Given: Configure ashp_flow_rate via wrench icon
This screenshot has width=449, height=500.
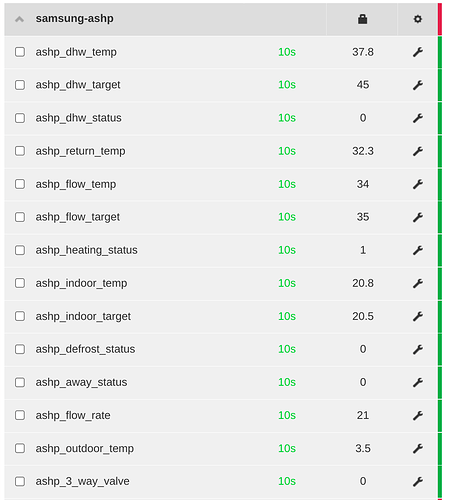Looking at the screenshot, I should (418, 415).
